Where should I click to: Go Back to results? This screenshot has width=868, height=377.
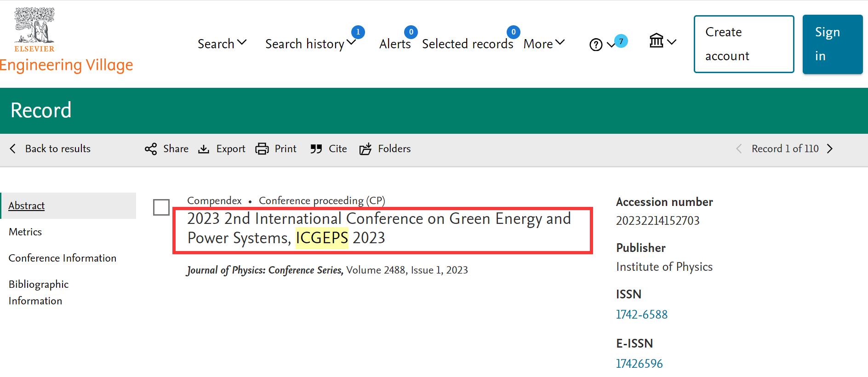pos(50,149)
